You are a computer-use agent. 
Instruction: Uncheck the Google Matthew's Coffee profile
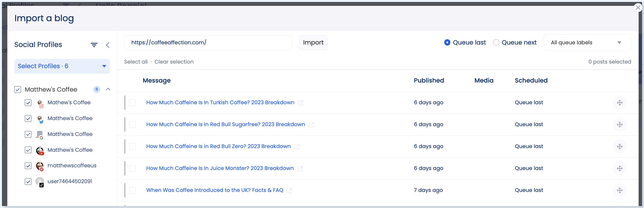(x=28, y=134)
